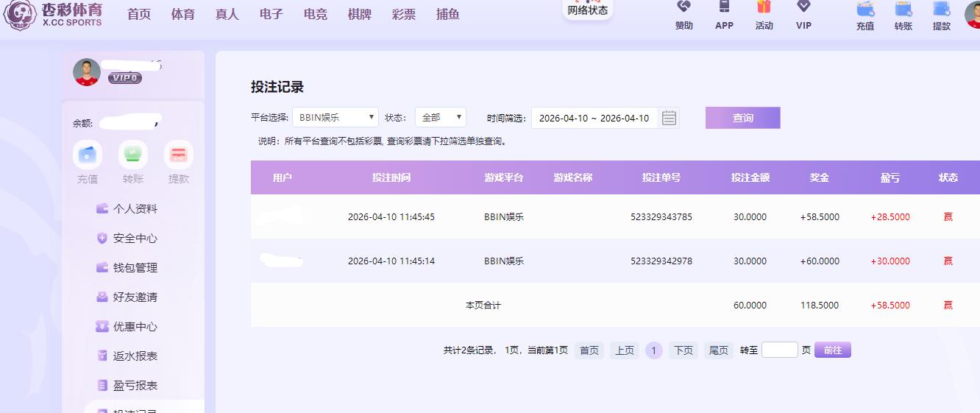Go to 彩票 in the top menu
The image size is (980, 413).
tap(404, 14)
